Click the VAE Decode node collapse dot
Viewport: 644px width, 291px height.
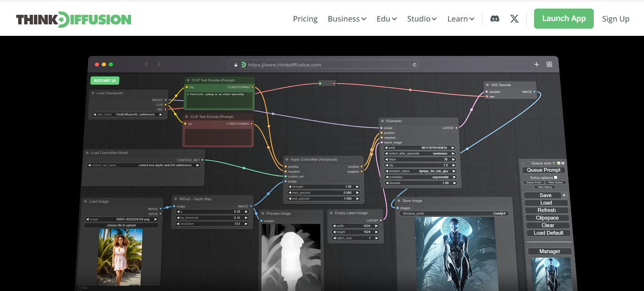[x=488, y=85]
